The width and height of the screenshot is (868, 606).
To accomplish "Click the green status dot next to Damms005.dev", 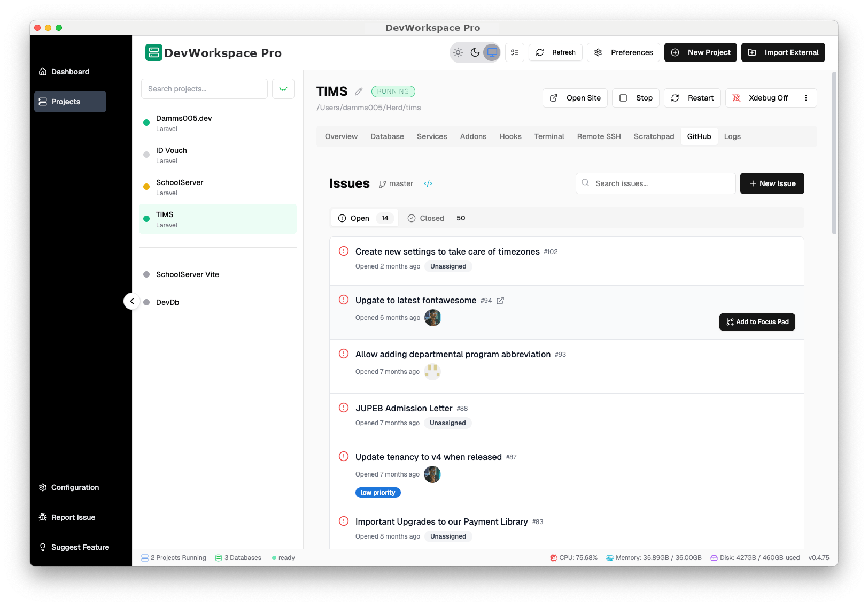I will tap(146, 122).
